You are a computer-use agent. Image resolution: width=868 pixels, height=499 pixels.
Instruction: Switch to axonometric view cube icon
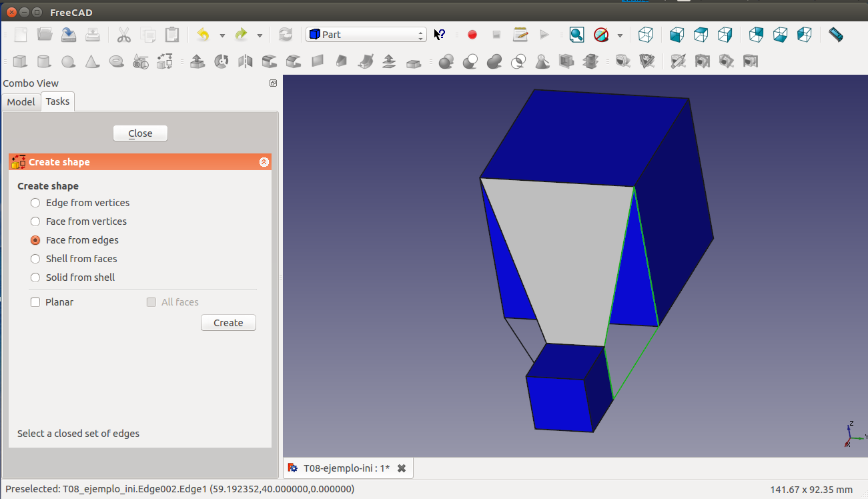[645, 35]
